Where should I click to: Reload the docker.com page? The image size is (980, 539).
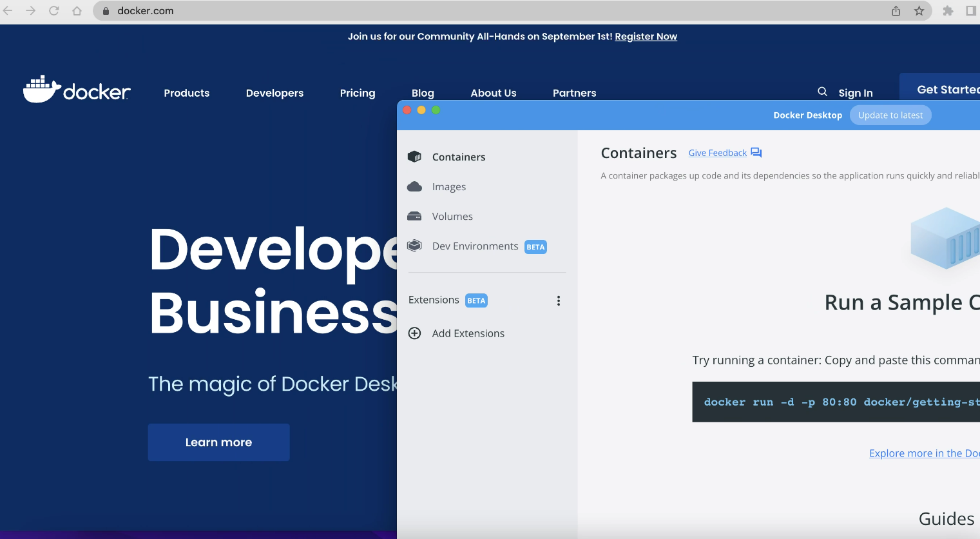[53, 11]
